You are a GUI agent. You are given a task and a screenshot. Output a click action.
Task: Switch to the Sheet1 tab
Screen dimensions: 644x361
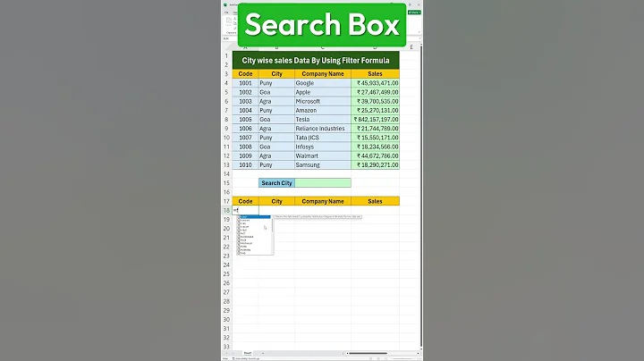click(248, 353)
